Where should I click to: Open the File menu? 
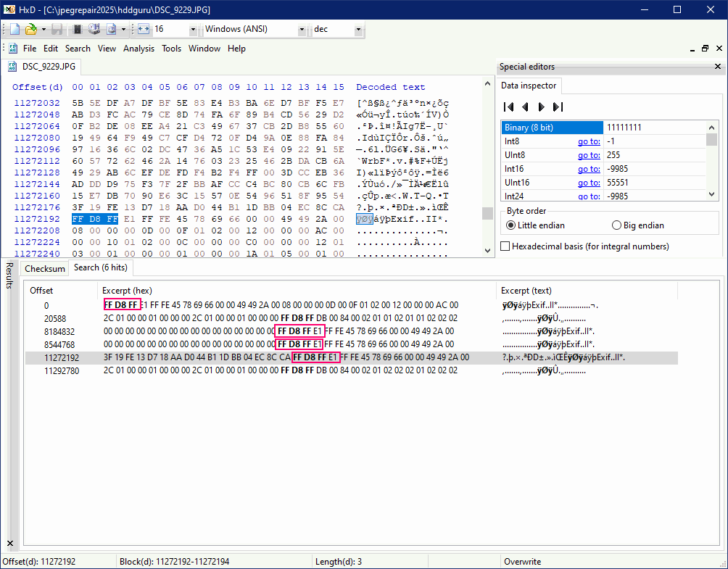[x=30, y=49]
